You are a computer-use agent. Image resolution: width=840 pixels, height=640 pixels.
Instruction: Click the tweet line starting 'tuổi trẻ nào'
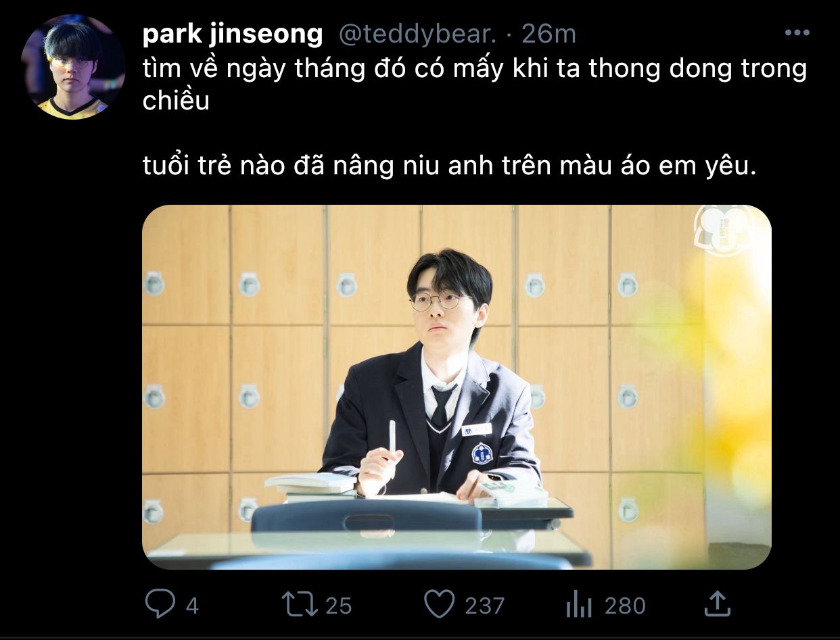coord(449,166)
